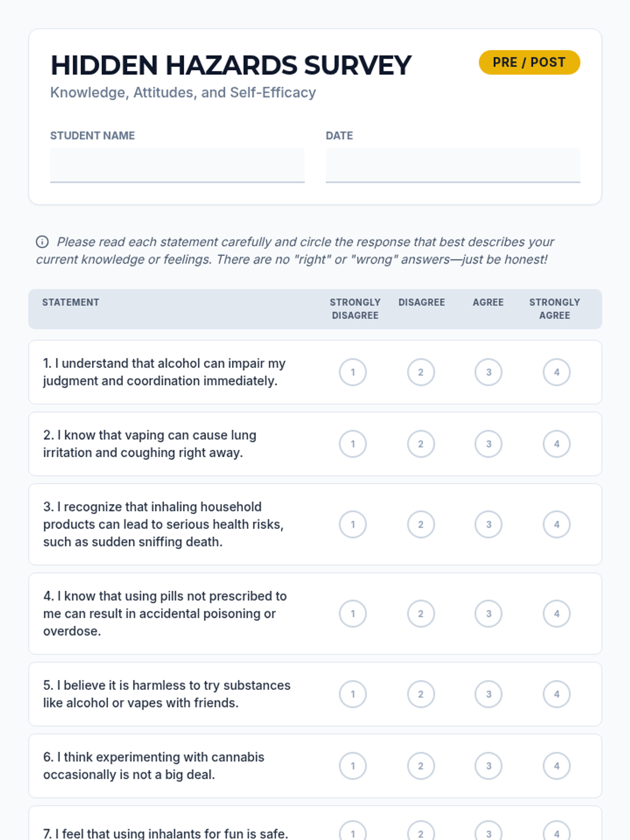
Task: Choose Agree (3) for the unprescribed pills statement
Action: 488,614
